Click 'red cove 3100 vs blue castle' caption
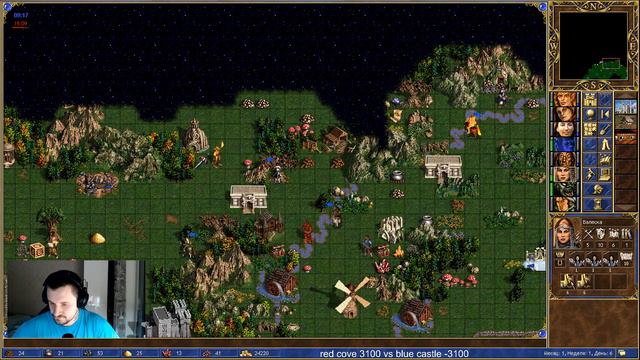This screenshot has height=360, width=640. click(x=394, y=353)
